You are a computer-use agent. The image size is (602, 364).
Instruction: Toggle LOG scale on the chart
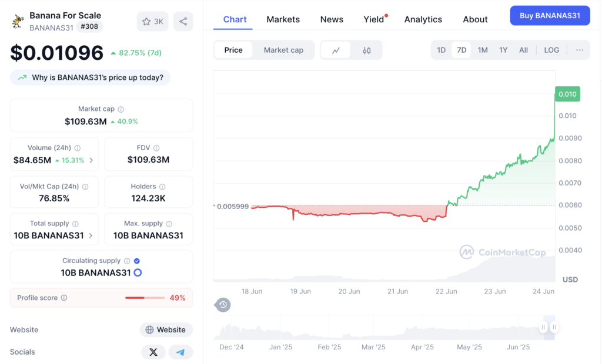coord(551,50)
